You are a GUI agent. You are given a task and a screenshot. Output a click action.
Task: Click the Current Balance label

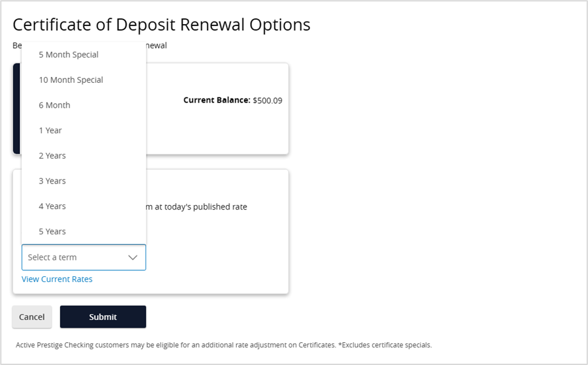[217, 101]
